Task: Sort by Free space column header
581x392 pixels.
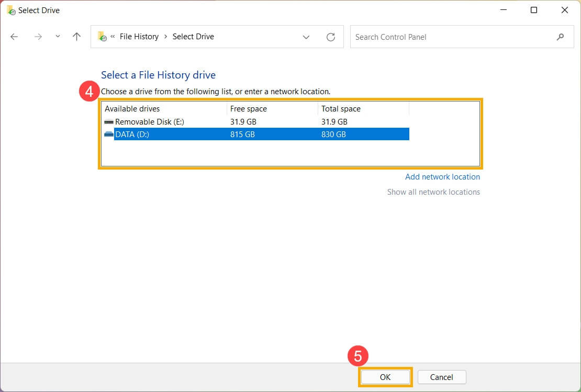Action: tap(249, 109)
